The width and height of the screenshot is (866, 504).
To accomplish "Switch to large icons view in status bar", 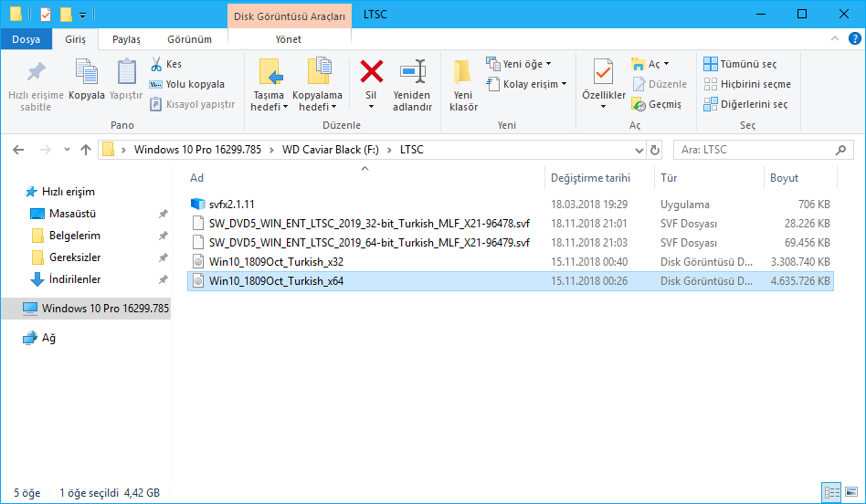I will tap(851, 492).
